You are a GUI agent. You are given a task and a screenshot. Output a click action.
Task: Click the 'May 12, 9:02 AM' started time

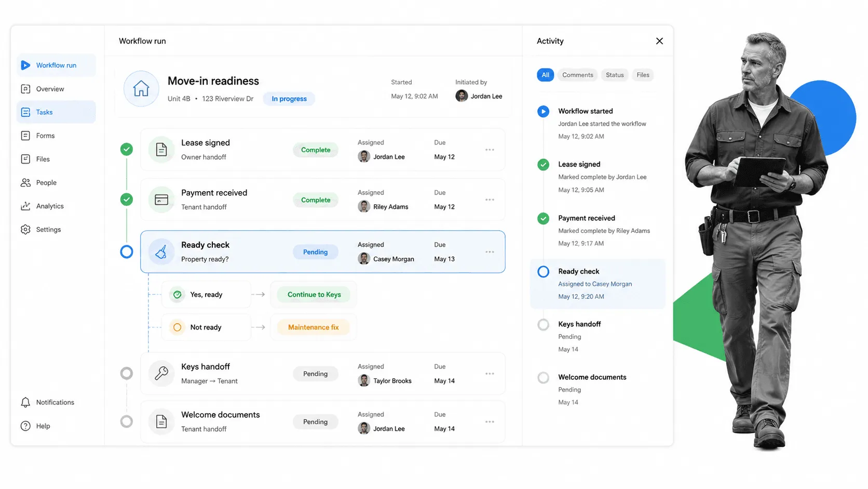coord(414,96)
